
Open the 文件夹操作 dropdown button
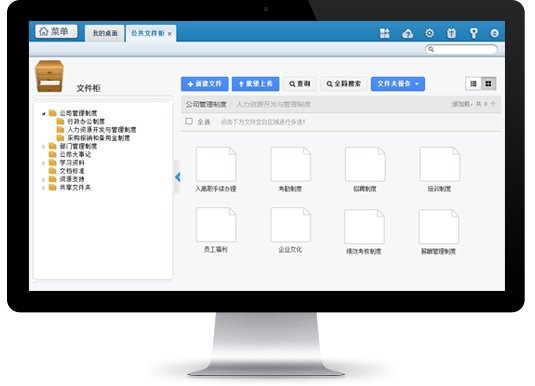398,84
